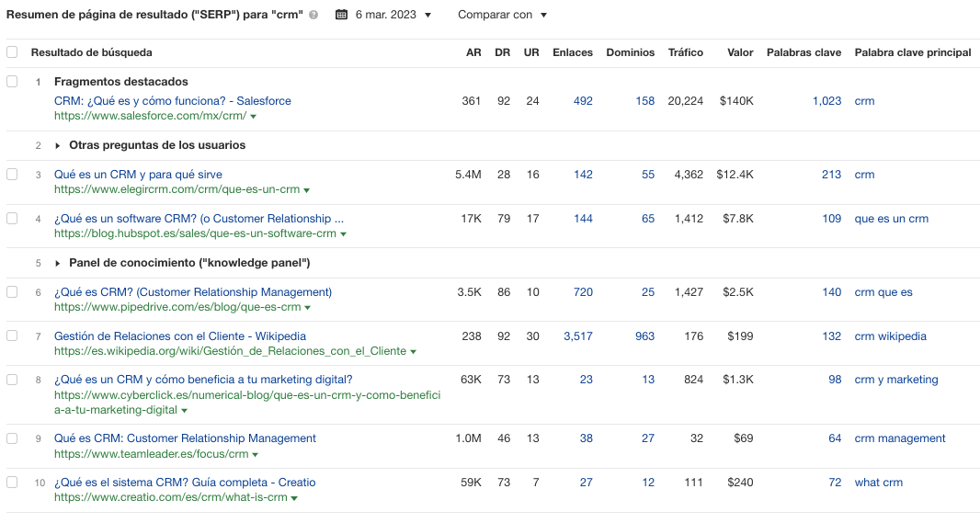Click top keyword crm que es

coord(883,291)
